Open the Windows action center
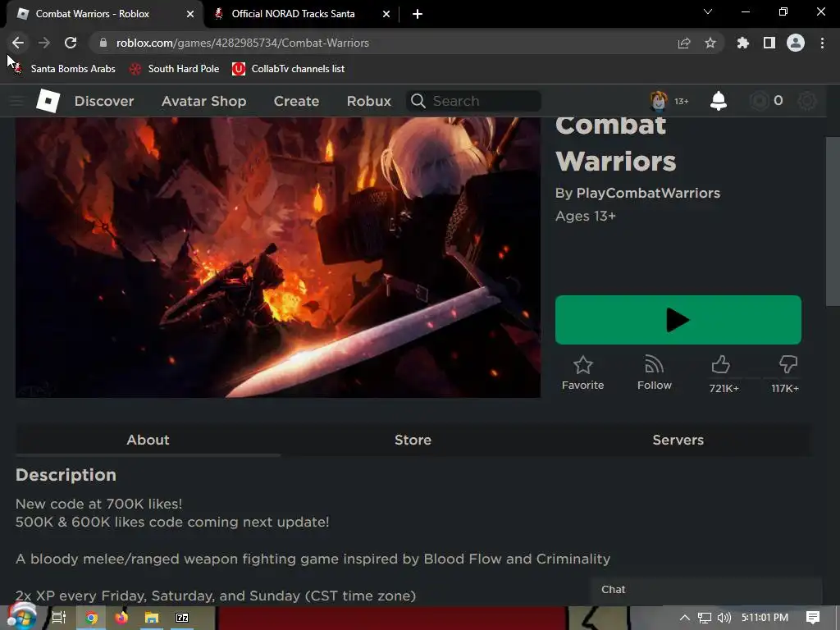The image size is (840, 630). click(x=813, y=618)
